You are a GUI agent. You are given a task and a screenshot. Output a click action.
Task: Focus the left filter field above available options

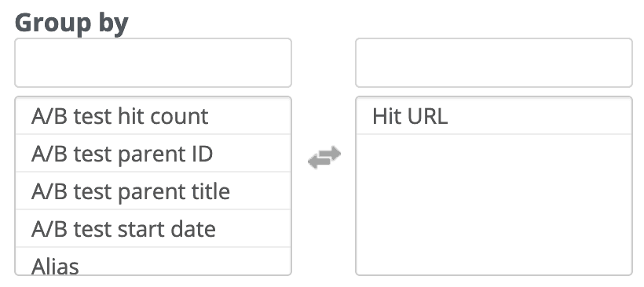(153, 63)
